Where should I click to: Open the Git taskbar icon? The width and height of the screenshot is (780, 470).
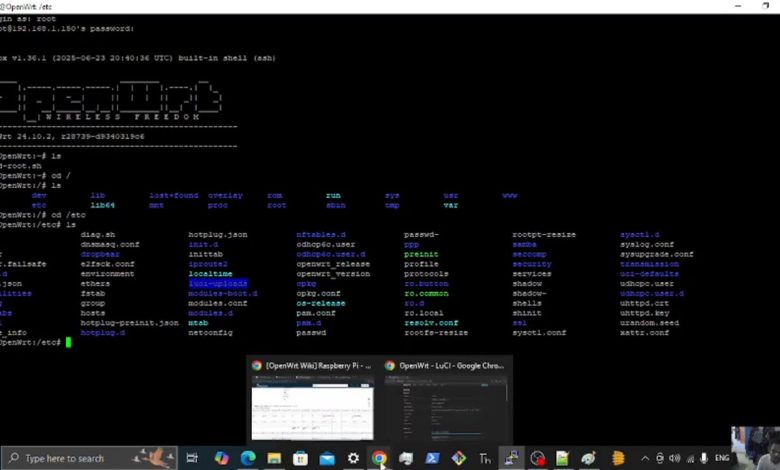pyautogui.click(x=459, y=458)
